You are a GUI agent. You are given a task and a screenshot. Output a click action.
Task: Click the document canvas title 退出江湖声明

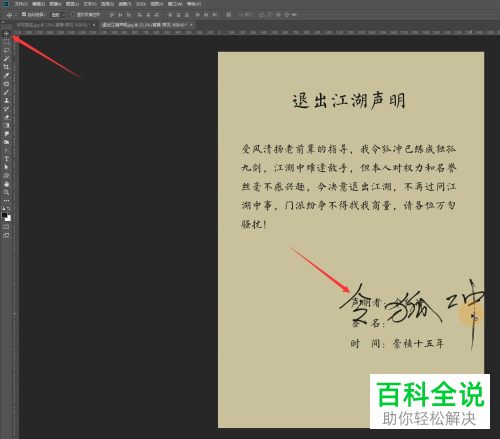(x=349, y=101)
